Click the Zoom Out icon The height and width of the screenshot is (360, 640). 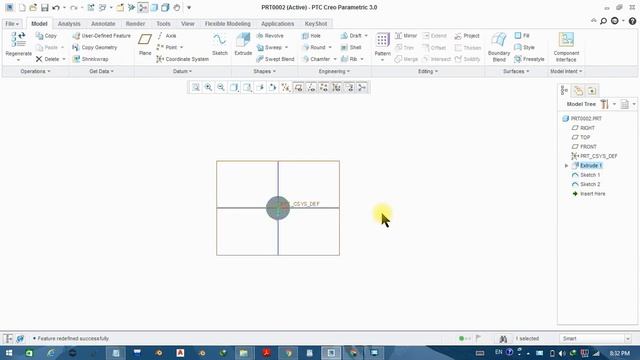(221, 87)
